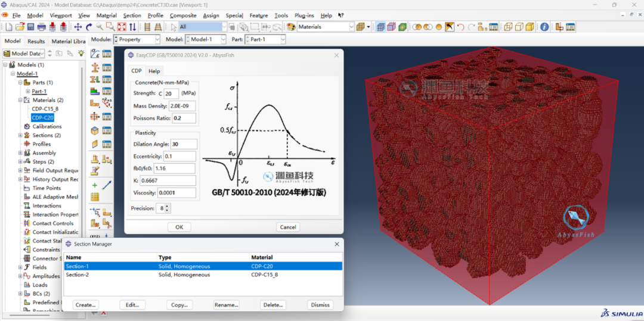The width and height of the screenshot is (644, 321).
Task: Select the Pan View tool
Action: tap(78, 27)
